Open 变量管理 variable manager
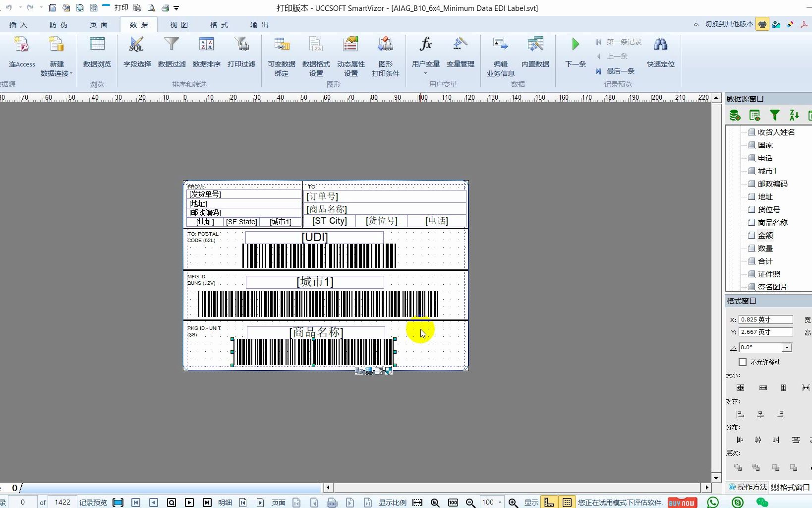This screenshot has height=508, width=812. click(460, 52)
